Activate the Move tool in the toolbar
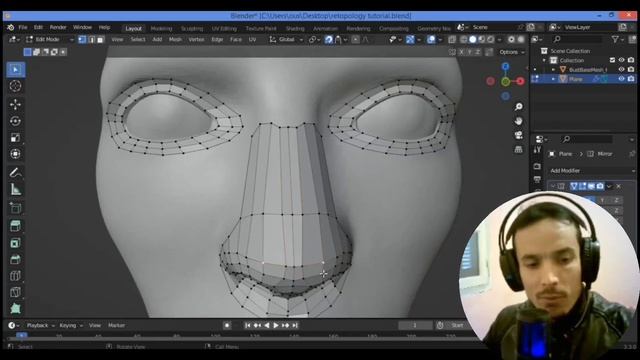 (x=16, y=104)
